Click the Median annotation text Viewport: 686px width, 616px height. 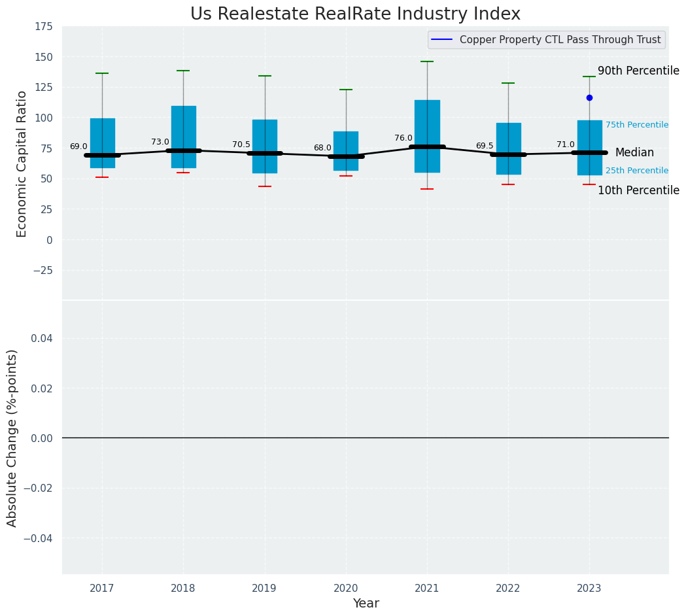click(x=634, y=153)
